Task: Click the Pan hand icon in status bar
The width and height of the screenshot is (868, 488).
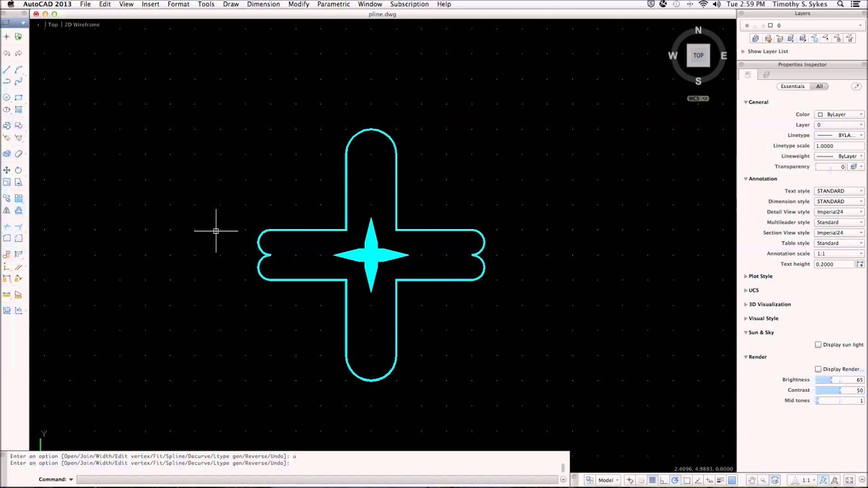Action: point(752,480)
